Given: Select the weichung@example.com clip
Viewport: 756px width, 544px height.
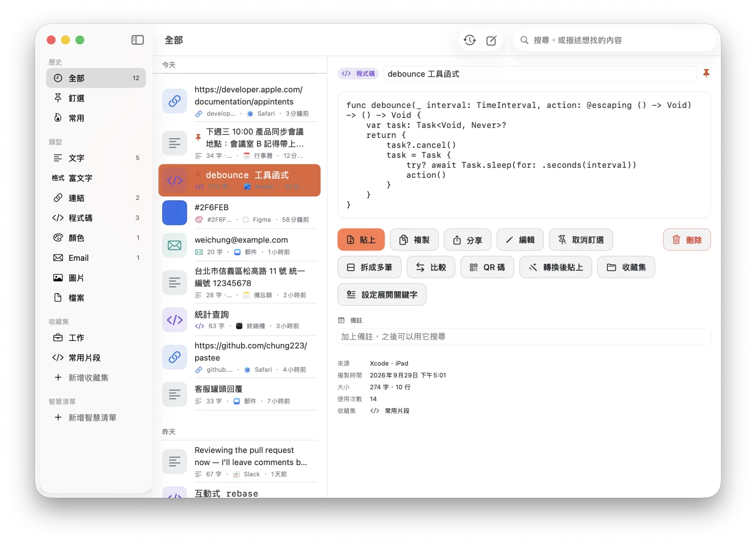Looking at the screenshot, I should [x=239, y=245].
